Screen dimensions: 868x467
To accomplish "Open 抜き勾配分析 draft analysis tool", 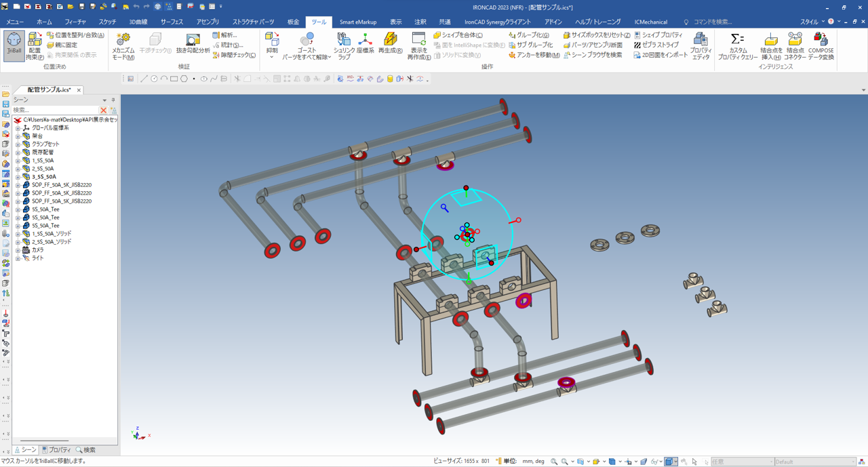I will (x=193, y=41).
